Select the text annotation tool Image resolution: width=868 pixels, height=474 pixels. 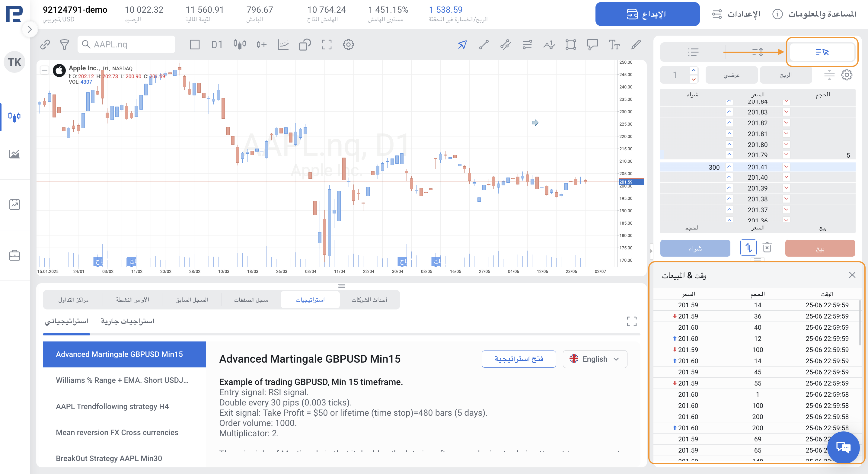(614, 44)
